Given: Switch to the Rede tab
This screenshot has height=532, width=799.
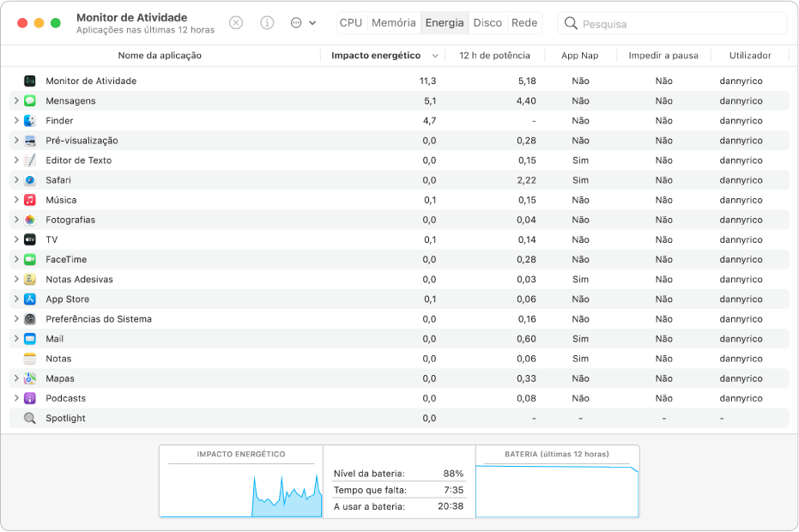Looking at the screenshot, I should (524, 23).
